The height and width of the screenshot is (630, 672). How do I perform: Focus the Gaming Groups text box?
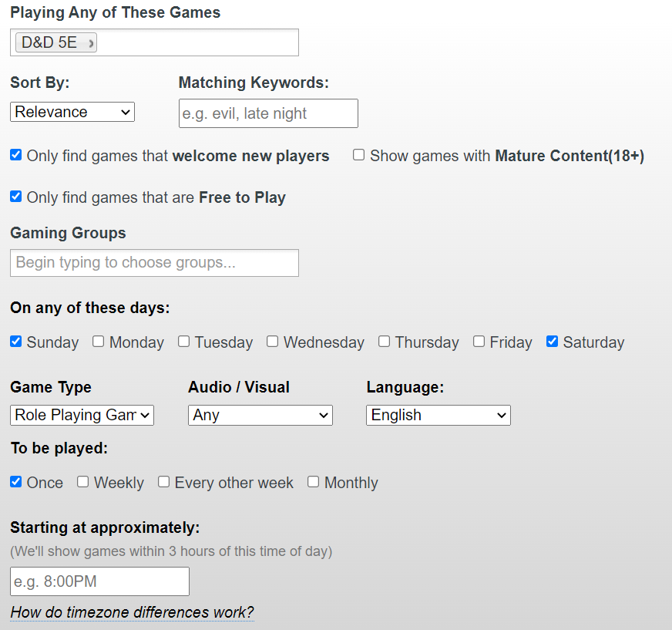pyautogui.click(x=154, y=263)
